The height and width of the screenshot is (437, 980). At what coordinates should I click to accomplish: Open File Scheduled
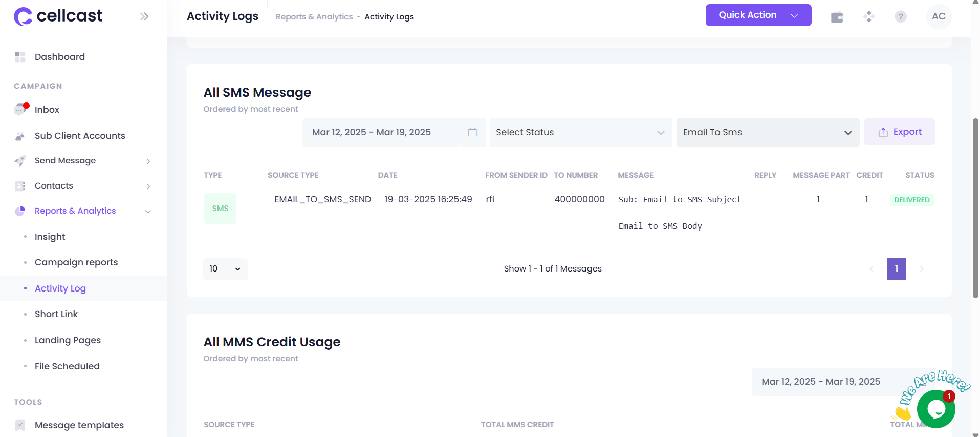[67, 366]
